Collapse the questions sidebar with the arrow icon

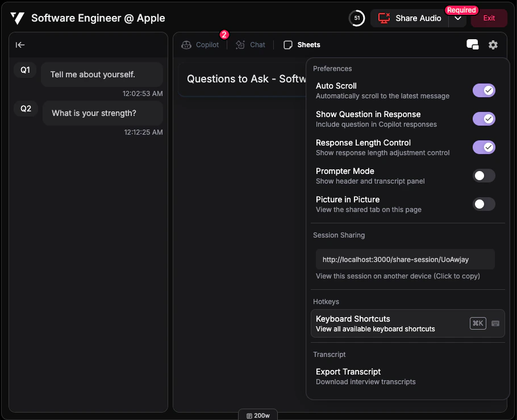click(20, 45)
